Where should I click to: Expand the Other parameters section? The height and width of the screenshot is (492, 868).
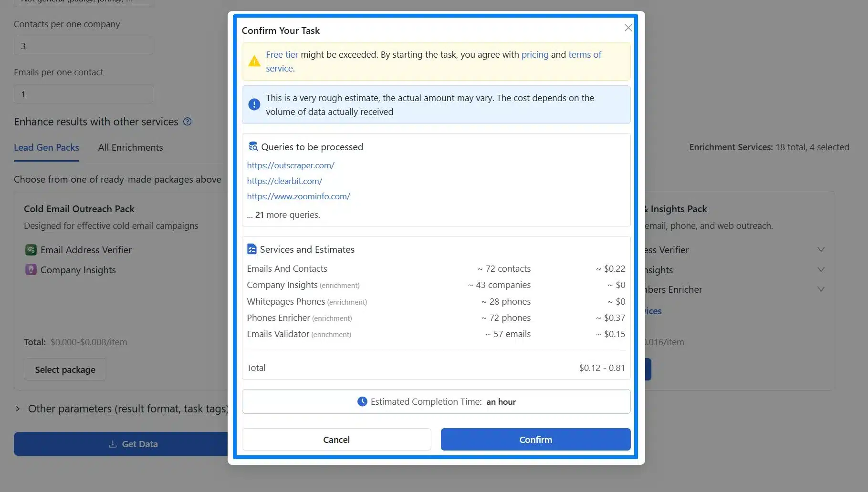coord(18,409)
